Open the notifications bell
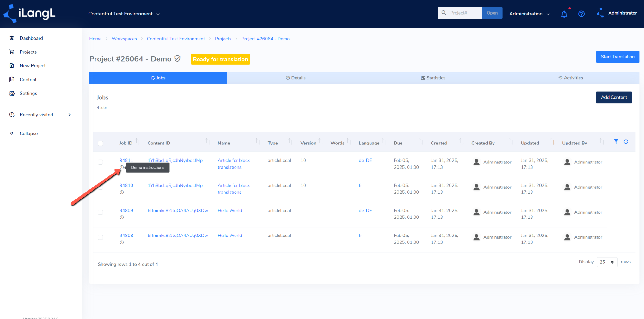Screen dimensions: 644x319 pos(564,14)
